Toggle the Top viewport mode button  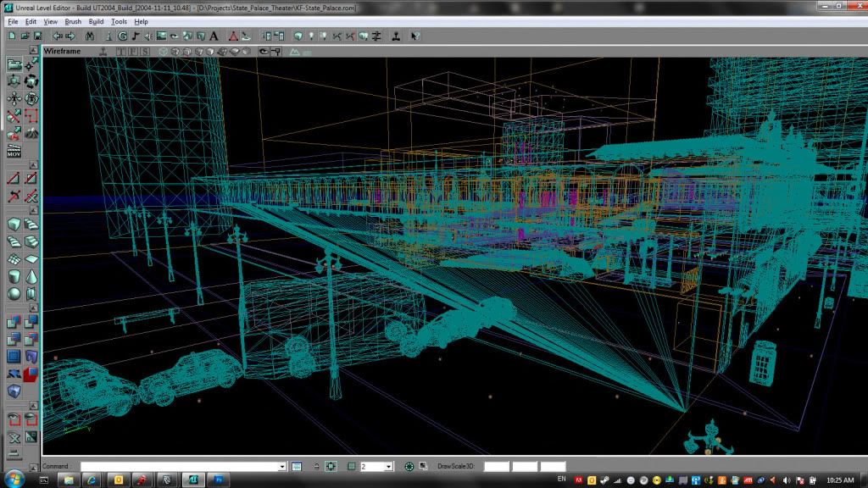point(121,52)
